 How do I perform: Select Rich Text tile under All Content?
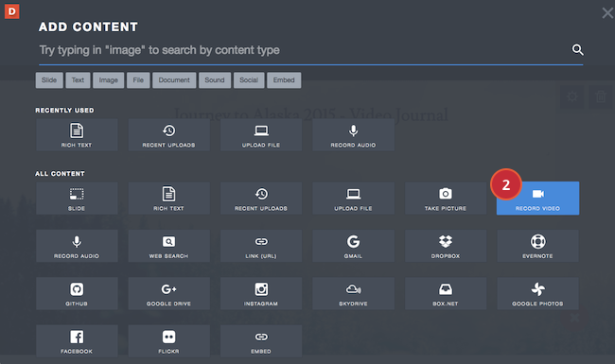(168, 199)
